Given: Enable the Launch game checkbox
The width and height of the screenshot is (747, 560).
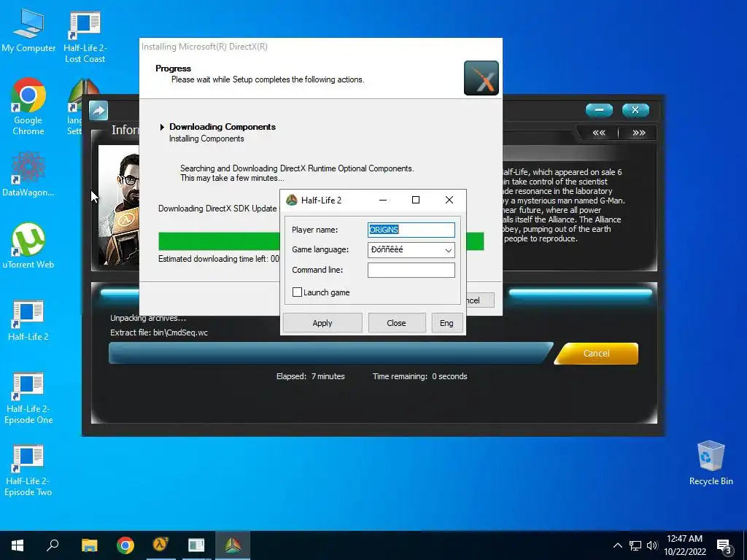Looking at the screenshot, I should click(x=298, y=292).
